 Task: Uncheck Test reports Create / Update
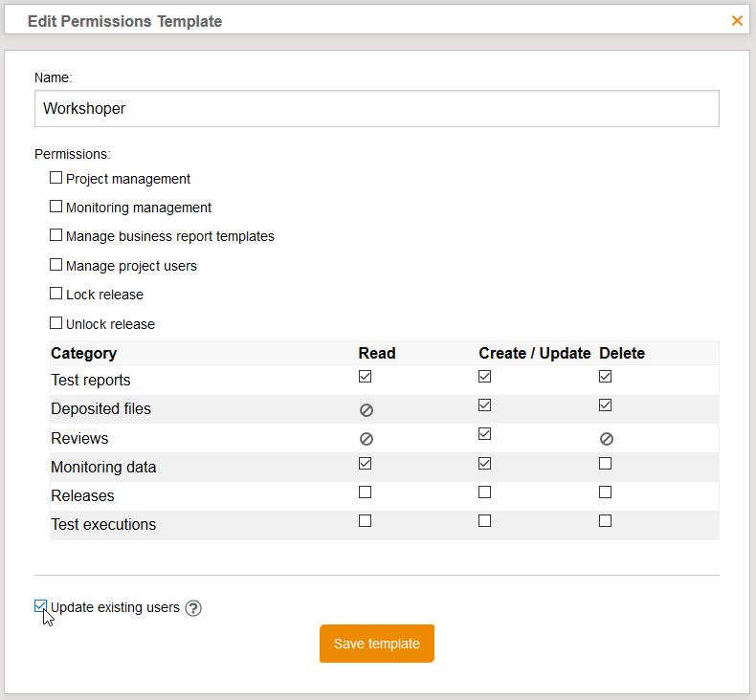pos(484,376)
